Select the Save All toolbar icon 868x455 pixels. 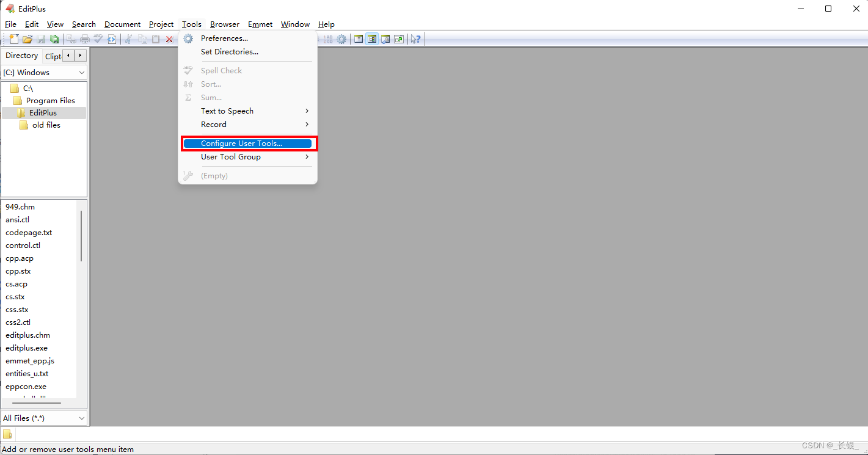point(54,38)
